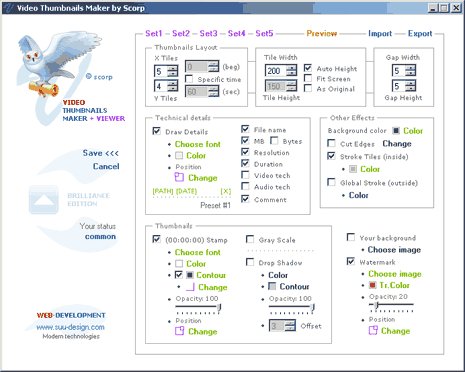Image resolution: width=465 pixels, height=372 pixels.
Task: Click the Technical details position icon
Action: tap(179, 177)
